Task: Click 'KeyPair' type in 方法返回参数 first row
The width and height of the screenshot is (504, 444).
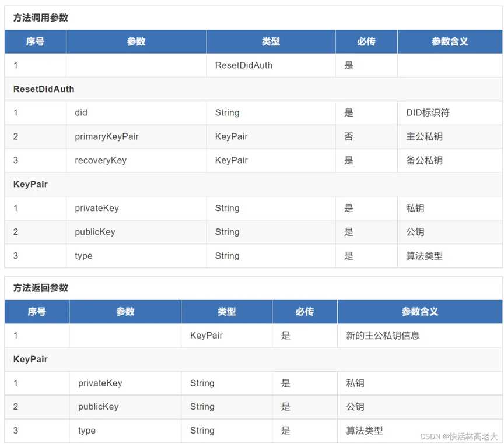Action: 206,336
